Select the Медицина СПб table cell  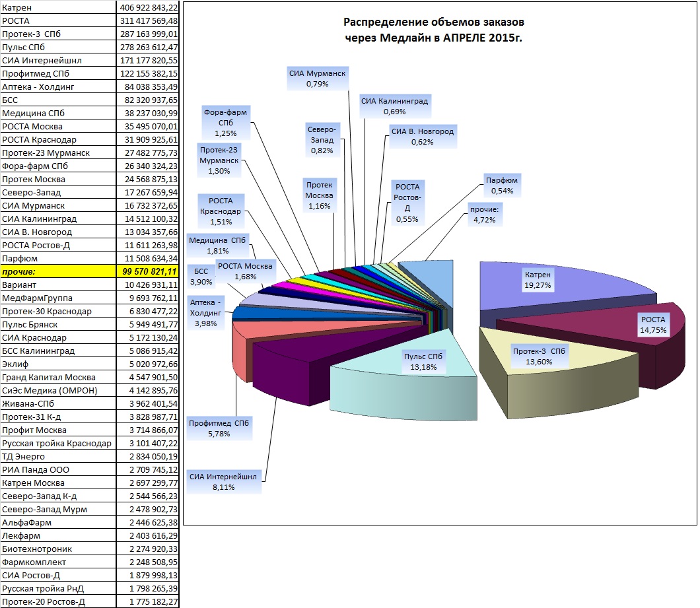pyautogui.click(x=58, y=113)
